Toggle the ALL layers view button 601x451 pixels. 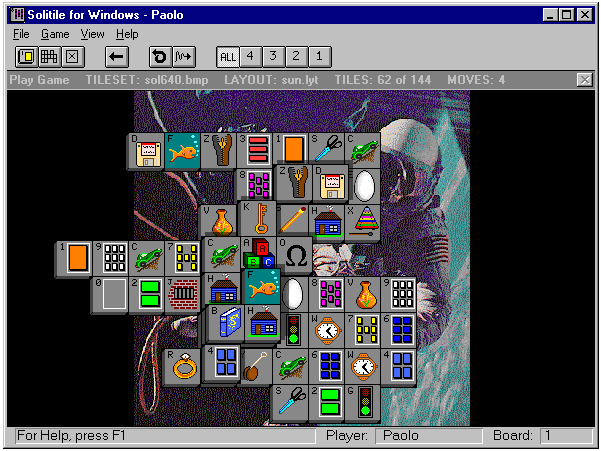pos(228,56)
